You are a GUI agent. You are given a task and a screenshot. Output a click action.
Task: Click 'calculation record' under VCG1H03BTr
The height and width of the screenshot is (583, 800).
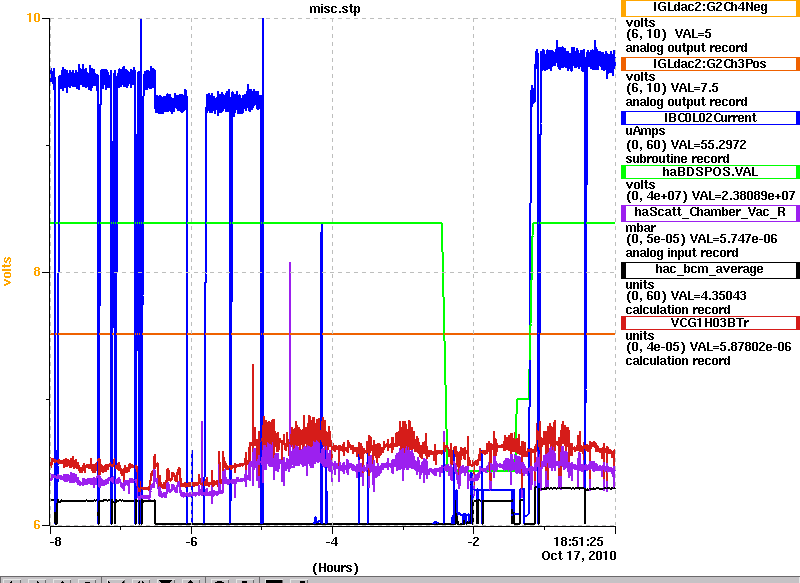click(x=678, y=361)
